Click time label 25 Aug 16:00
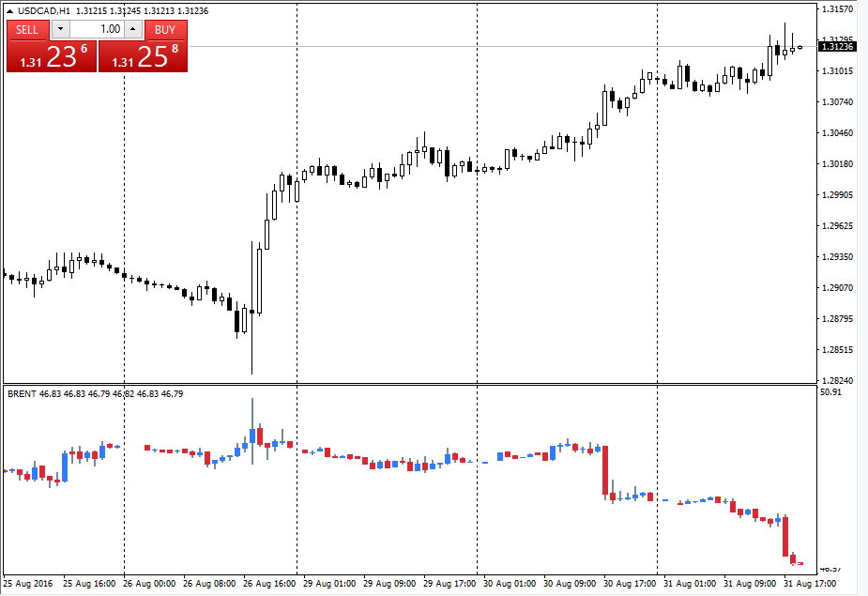The image size is (868, 596). coord(89,584)
